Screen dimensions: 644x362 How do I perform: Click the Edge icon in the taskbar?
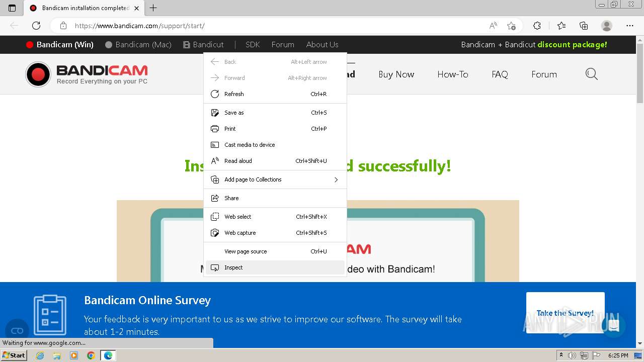click(108, 355)
